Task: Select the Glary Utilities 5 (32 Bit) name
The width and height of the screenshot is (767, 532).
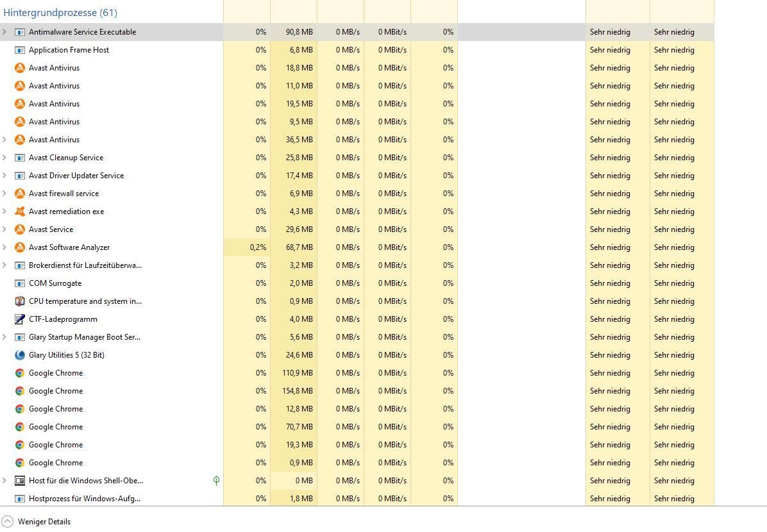Action: (x=67, y=355)
